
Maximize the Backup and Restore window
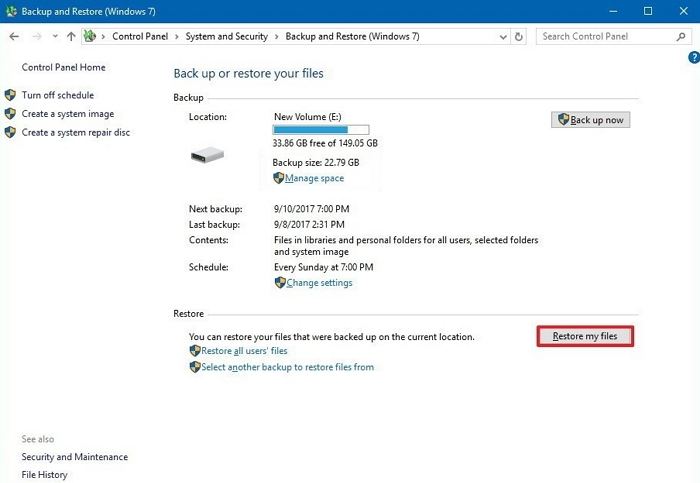point(648,11)
